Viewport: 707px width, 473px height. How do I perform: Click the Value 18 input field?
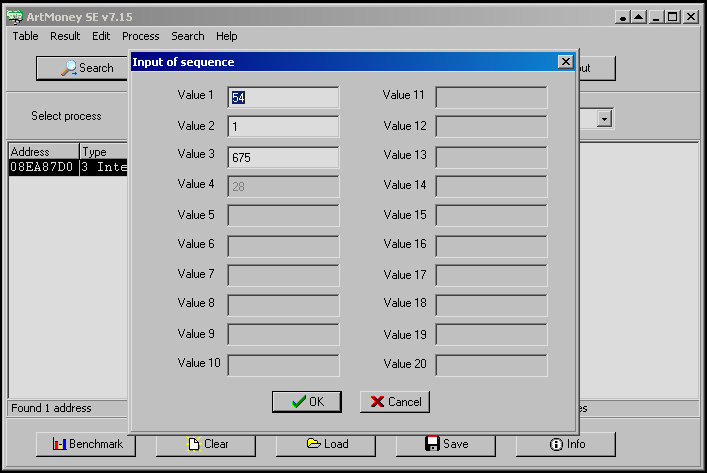pos(491,305)
